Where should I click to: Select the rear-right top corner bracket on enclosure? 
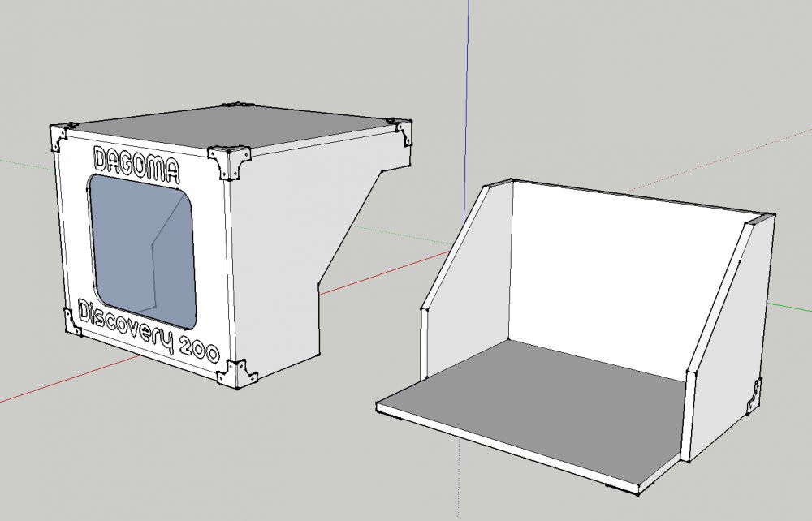(403, 131)
